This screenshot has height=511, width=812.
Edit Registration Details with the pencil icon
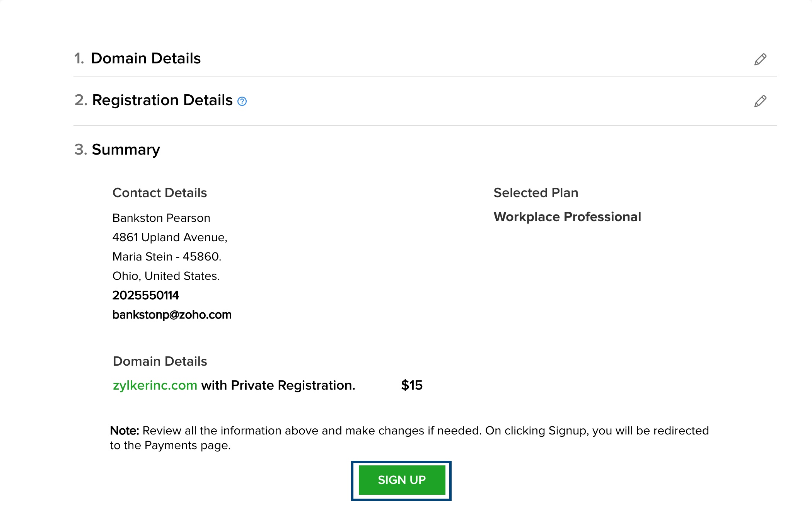pos(760,101)
